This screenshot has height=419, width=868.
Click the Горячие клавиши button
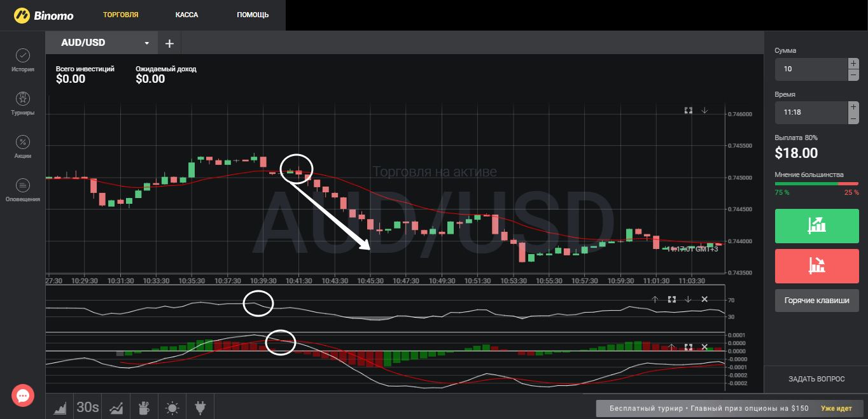click(816, 301)
